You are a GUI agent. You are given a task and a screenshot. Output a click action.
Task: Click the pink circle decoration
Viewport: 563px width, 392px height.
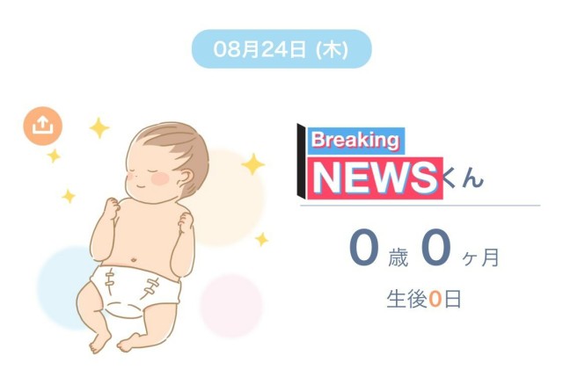pyautogui.click(x=231, y=306)
